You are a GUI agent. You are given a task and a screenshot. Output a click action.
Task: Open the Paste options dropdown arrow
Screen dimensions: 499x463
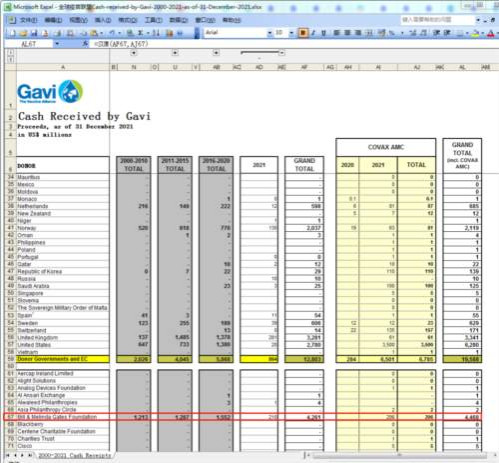(x=101, y=33)
